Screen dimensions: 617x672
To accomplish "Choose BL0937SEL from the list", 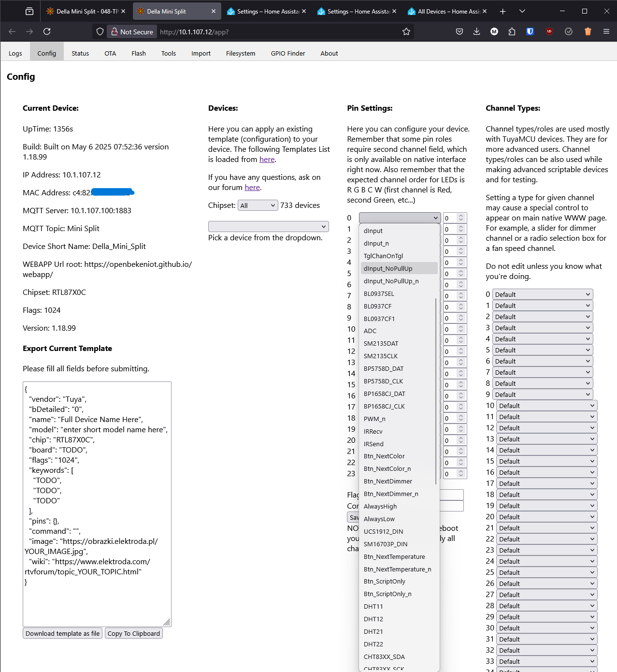I will tap(399, 294).
